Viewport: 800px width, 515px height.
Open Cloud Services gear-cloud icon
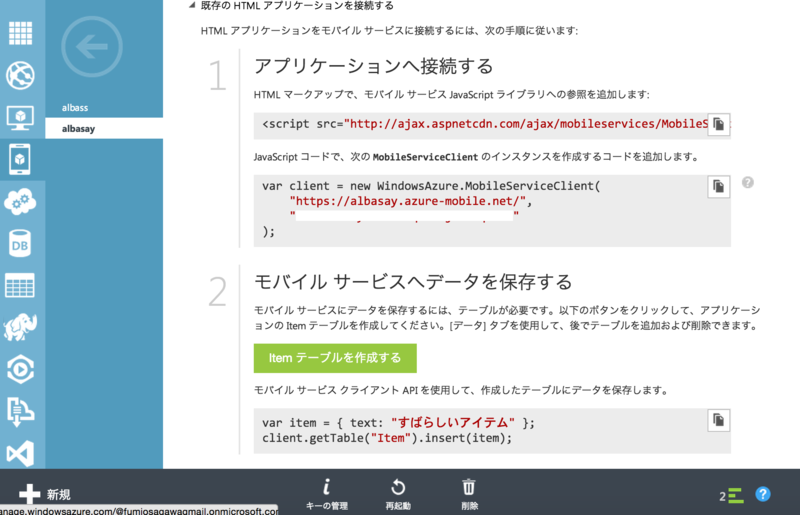20,202
